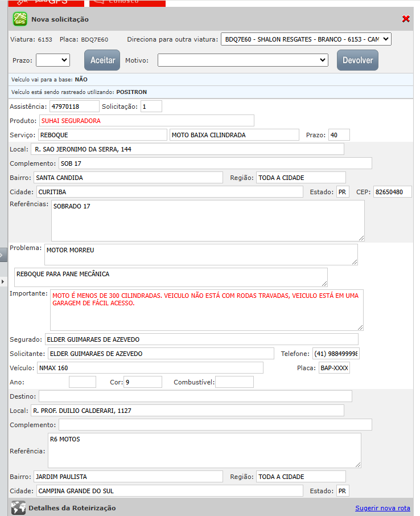Click the CEP input field
Image resolution: width=420 pixels, height=516 pixels.
point(392,192)
